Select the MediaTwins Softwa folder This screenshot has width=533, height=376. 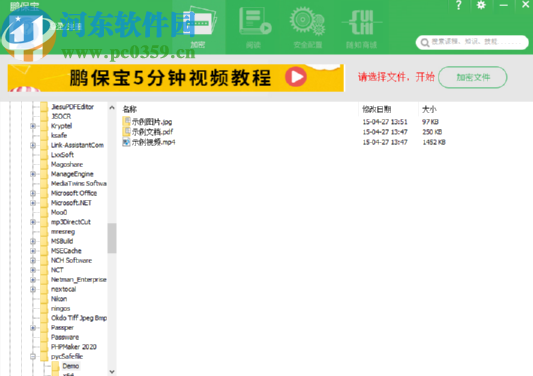[x=79, y=184]
